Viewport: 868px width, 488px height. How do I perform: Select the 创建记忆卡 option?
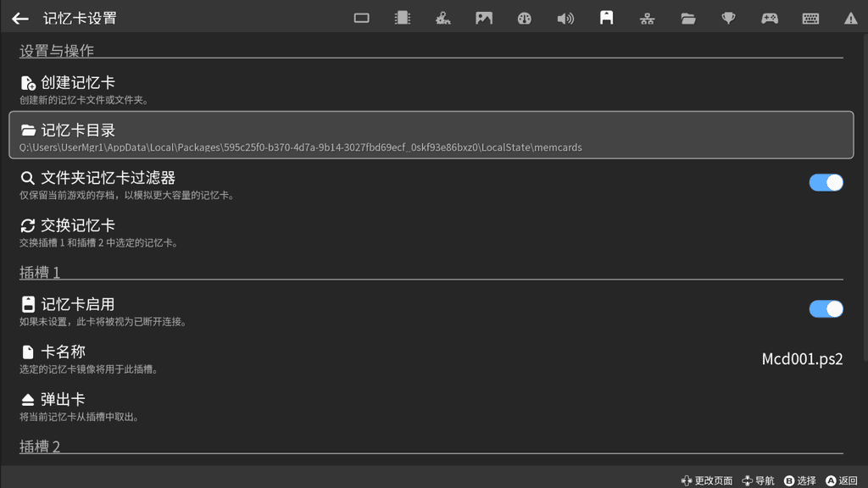[431, 89]
